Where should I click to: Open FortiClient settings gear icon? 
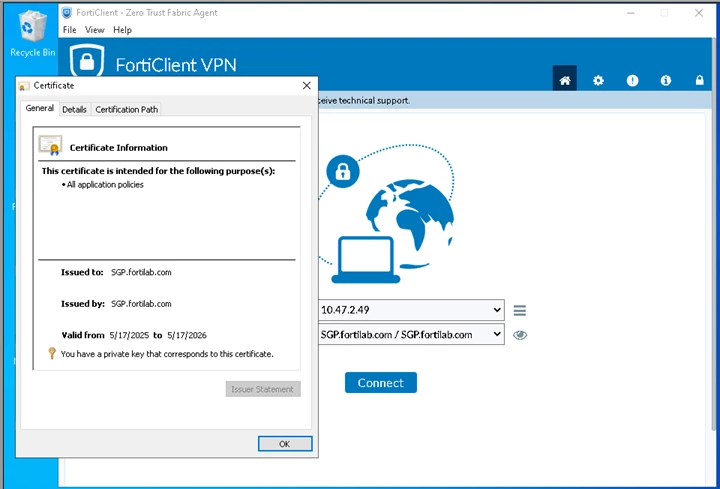point(598,81)
